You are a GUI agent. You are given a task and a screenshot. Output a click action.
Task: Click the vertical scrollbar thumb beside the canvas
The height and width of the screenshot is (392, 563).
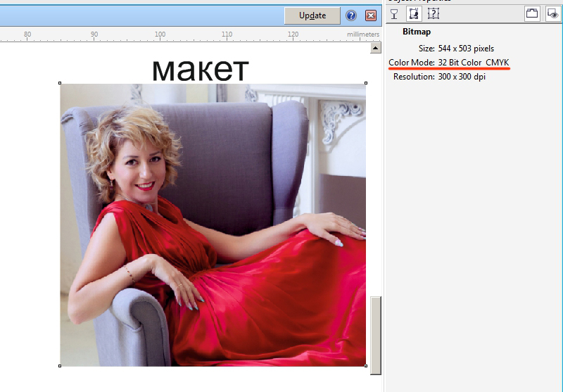[376, 336]
